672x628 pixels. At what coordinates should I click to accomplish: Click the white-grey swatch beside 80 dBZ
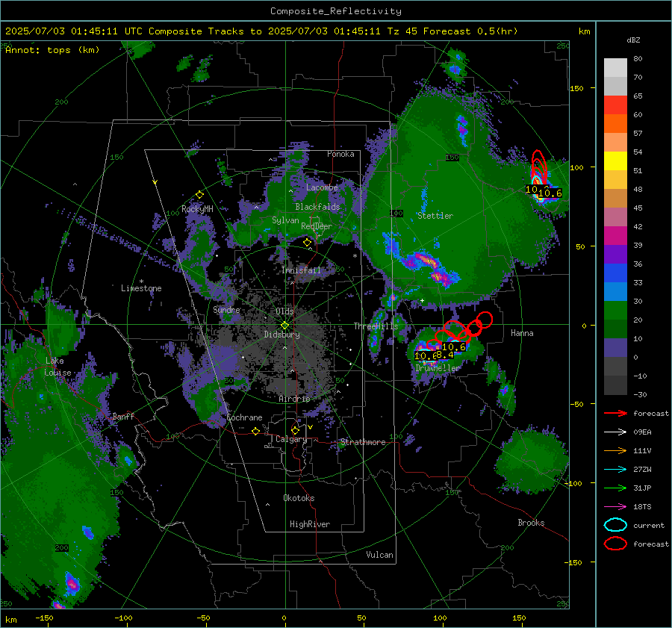615,68
